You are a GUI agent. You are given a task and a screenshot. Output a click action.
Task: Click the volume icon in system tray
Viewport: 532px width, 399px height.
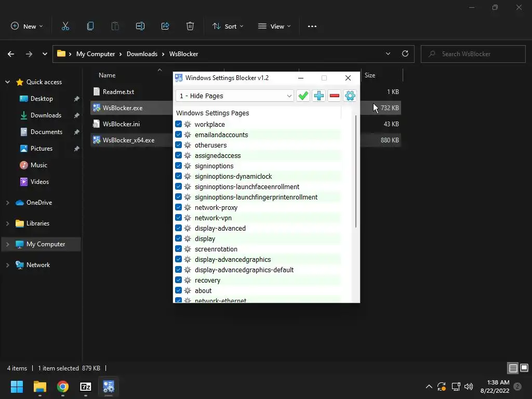tap(469, 387)
